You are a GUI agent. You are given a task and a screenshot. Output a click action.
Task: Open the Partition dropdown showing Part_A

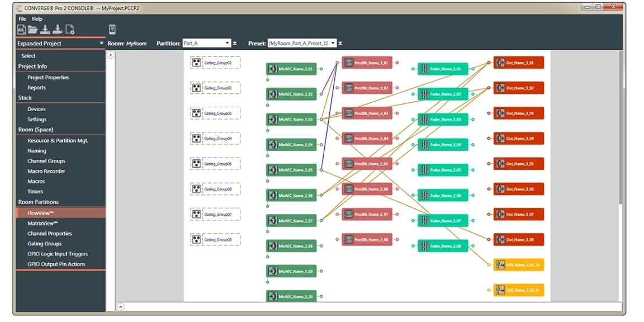pos(207,43)
